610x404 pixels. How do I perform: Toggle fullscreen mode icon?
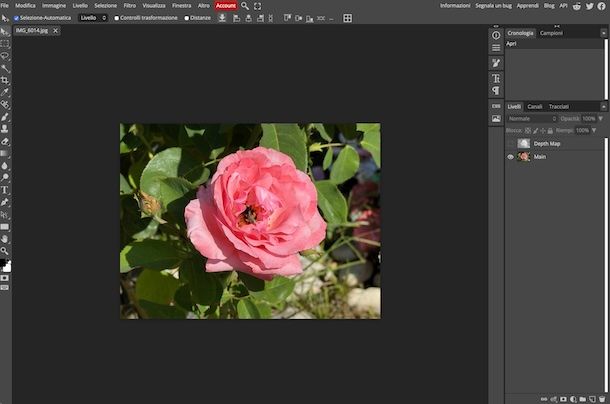[257, 5]
